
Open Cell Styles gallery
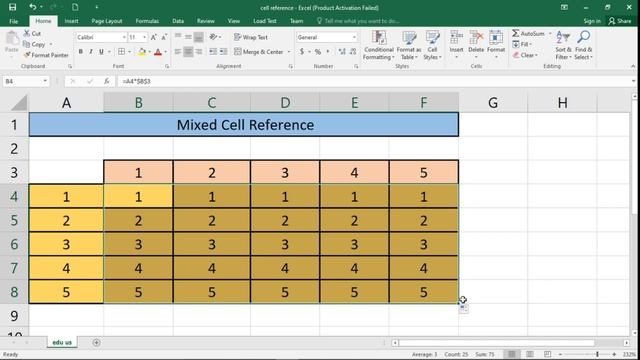432,46
